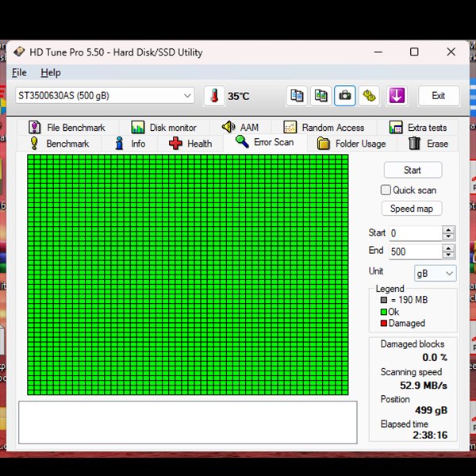Click the Speed map button

[x=411, y=209]
